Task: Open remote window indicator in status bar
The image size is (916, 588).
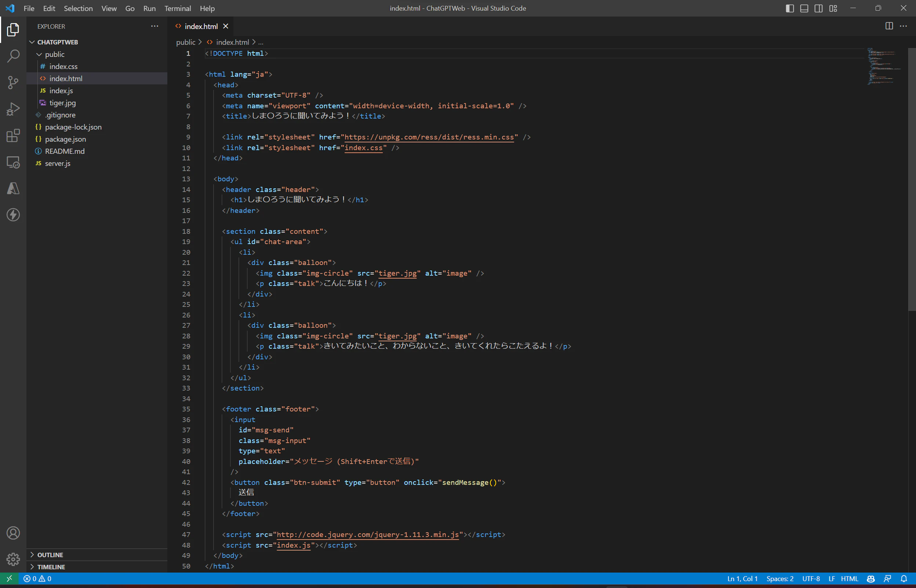Action: point(9,579)
